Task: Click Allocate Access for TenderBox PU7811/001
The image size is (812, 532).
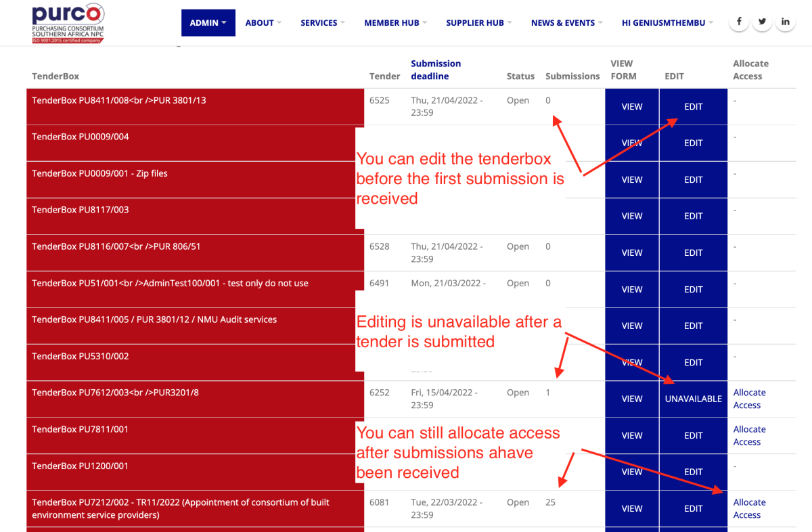Action: (749, 435)
